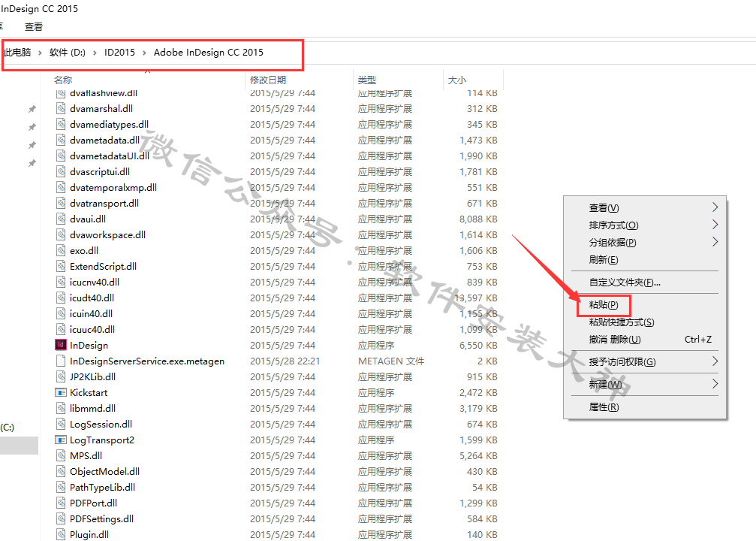
Task: Select 自定义文件夹(F)... in the context menu
Action: click(x=625, y=283)
